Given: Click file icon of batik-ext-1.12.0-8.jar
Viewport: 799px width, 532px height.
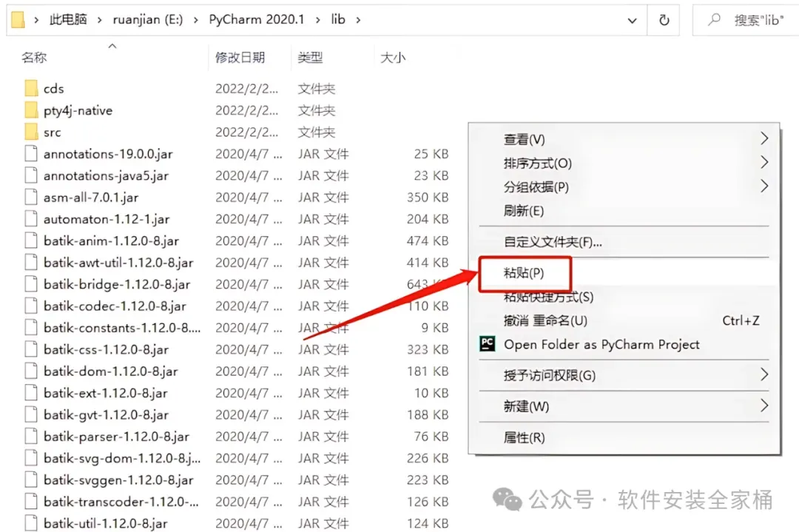Looking at the screenshot, I should pos(31,393).
